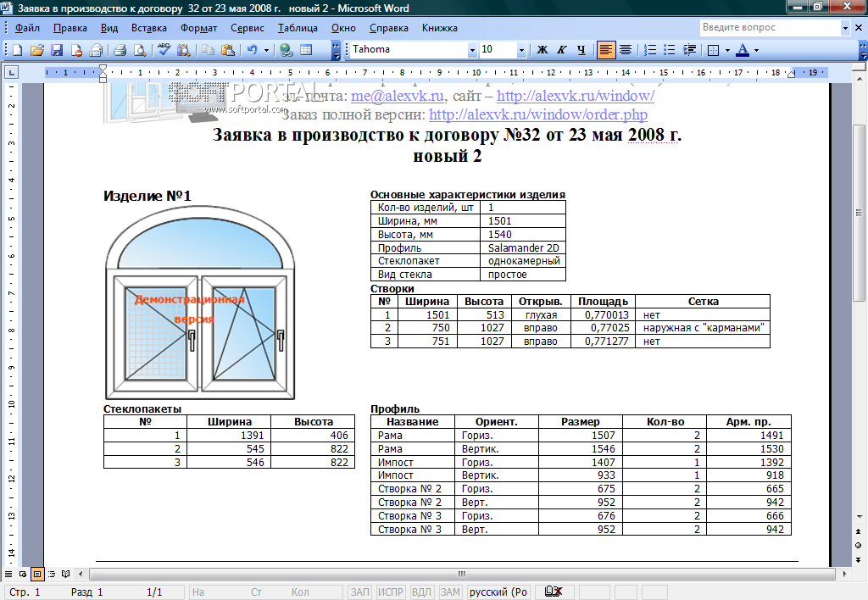This screenshot has width=868, height=600.
Task: Toggle bold formatting (Ж)
Action: click(542, 50)
